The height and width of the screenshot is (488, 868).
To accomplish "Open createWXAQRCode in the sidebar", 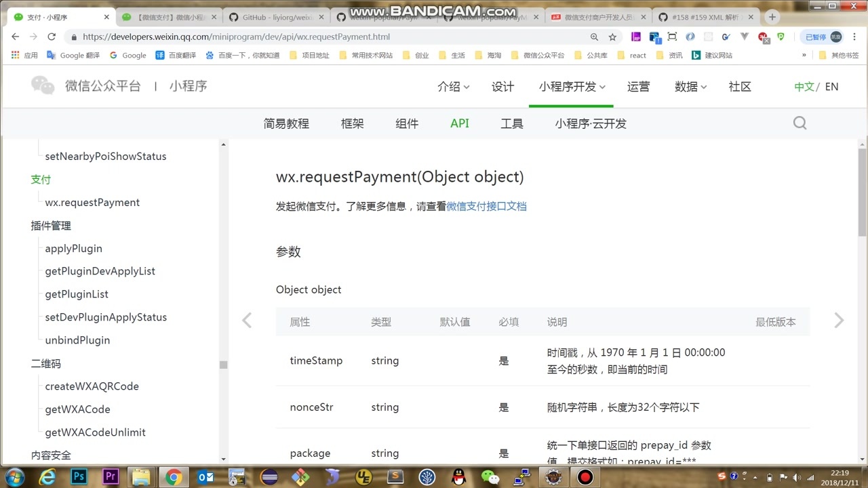I will 92,386.
